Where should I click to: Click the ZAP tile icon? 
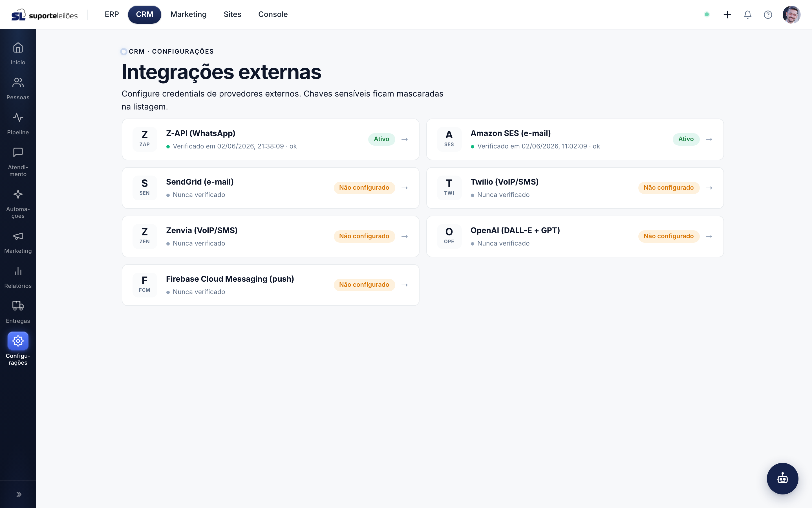click(145, 139)
